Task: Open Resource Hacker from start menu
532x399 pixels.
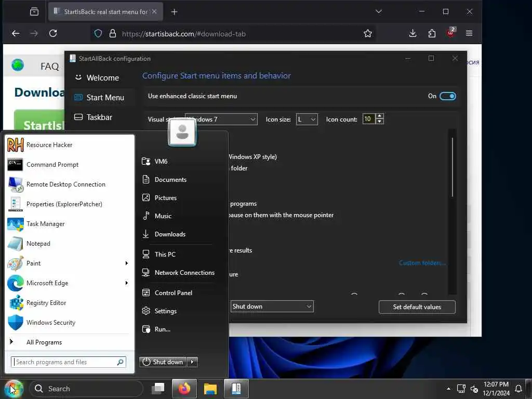Action: point(70,145)
